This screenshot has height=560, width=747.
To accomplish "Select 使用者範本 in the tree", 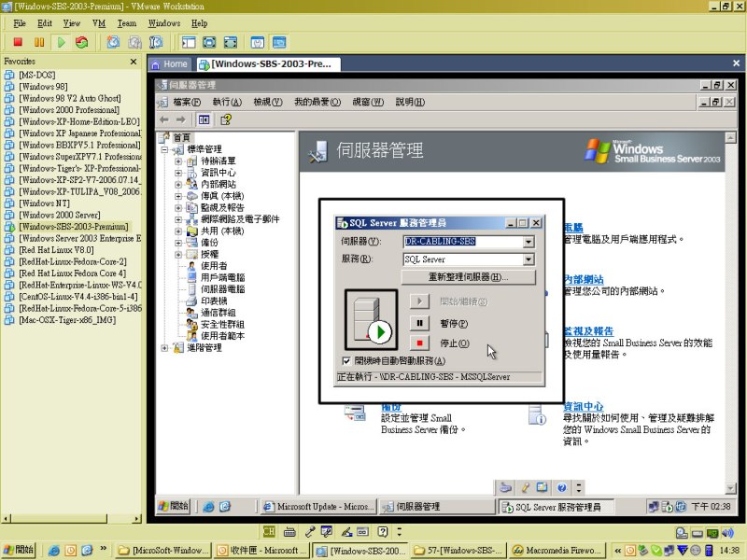I will 222,336.
